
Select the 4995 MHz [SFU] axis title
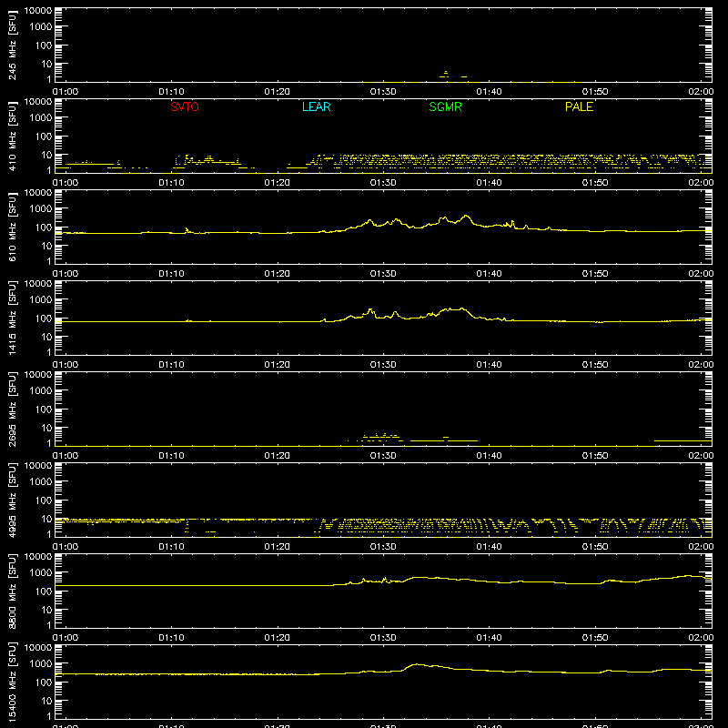click(x=12, y=500)
